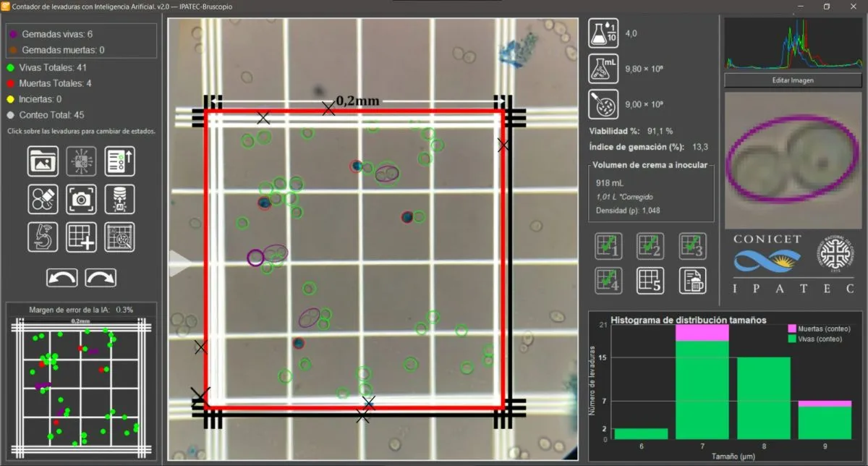Viewport: 868px width, 466px height.
Task: Click the beer report document icon
Action: click(x=692, y=281)
